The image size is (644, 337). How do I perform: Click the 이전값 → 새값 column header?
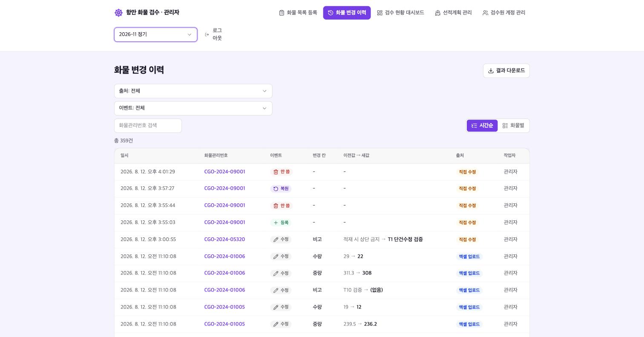coord(356,156)
